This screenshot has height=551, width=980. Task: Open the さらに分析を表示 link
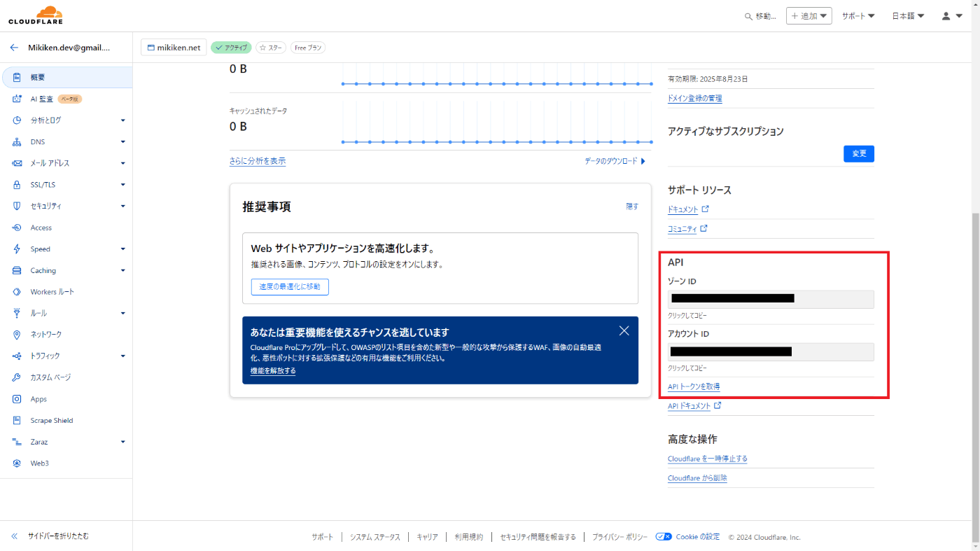[258, 161]
